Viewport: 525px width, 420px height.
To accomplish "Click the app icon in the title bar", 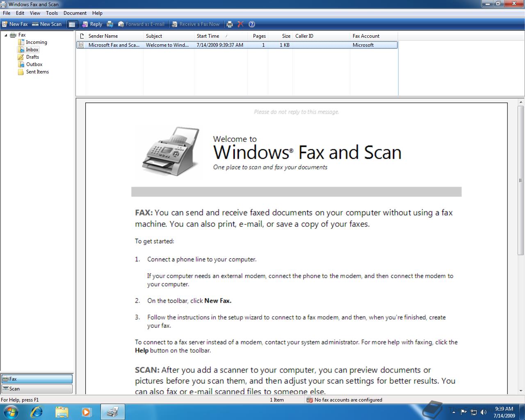I will 4,4.
